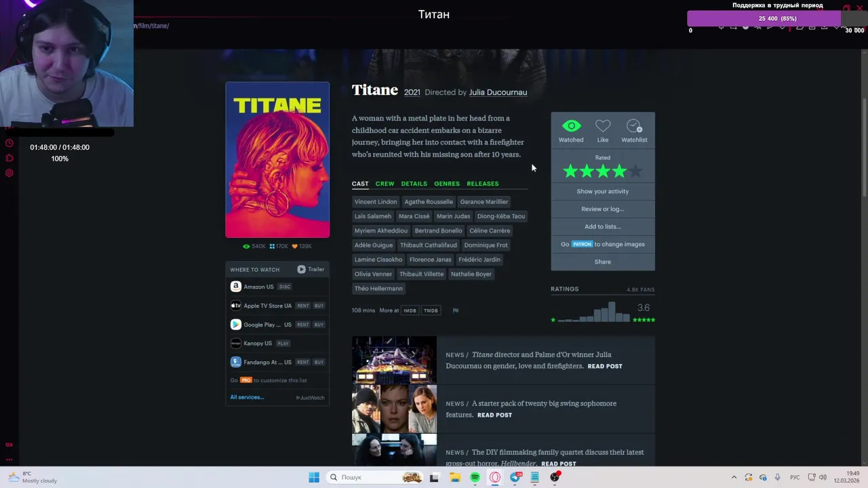Open cast member Vincent Lindon
This screenshot has height=488, width=868.
[x=376, y=201]
